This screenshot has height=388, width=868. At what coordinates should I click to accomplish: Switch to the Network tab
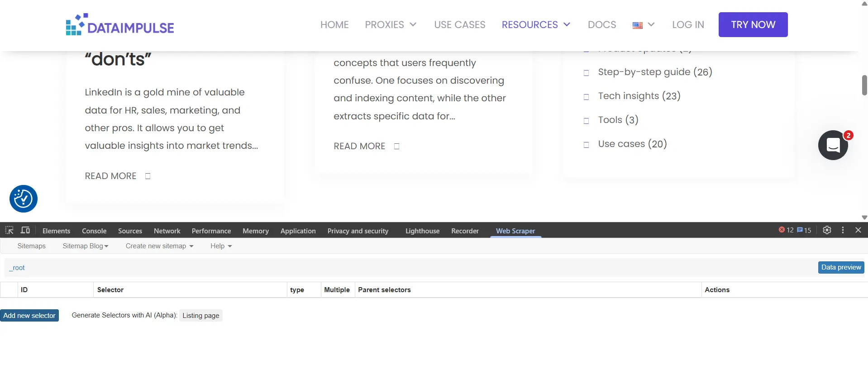[167, 231]
